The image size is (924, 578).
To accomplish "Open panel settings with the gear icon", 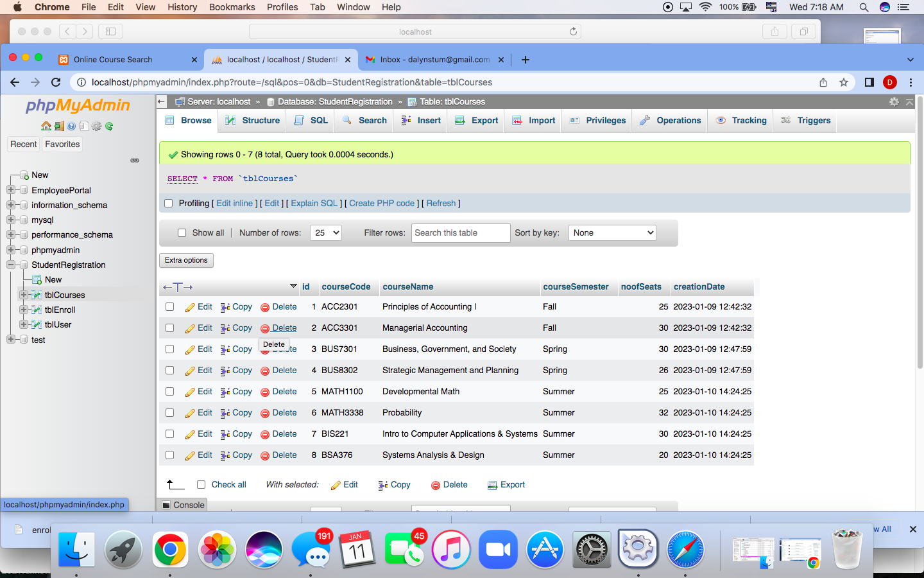I will (96, 126).
